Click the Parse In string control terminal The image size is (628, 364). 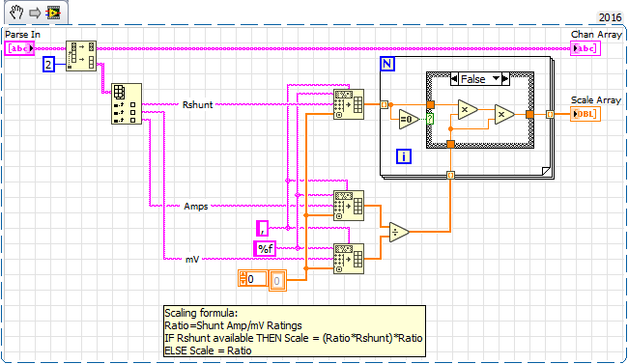[x=19, y=48]
